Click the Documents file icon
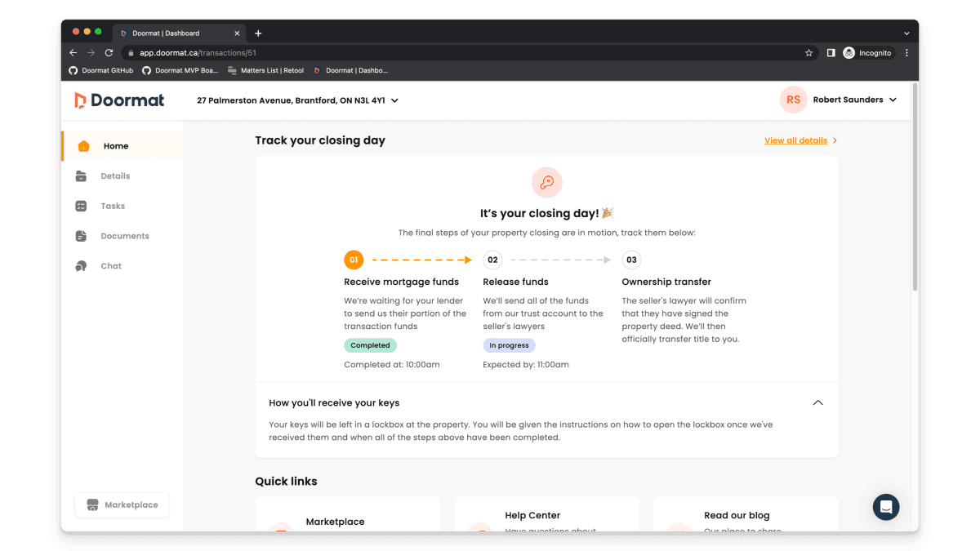The image size is (980, 551). tap(81, 236)
